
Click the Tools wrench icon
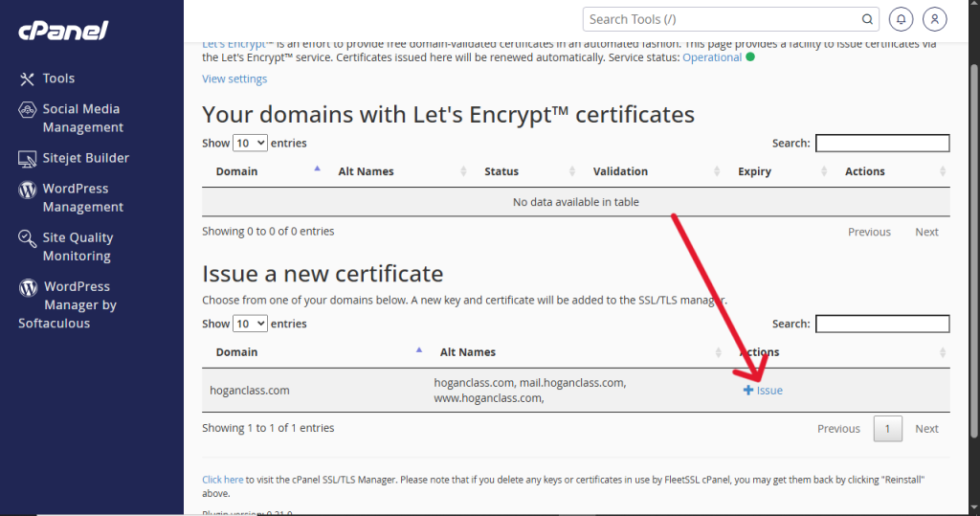coord(27,79)
